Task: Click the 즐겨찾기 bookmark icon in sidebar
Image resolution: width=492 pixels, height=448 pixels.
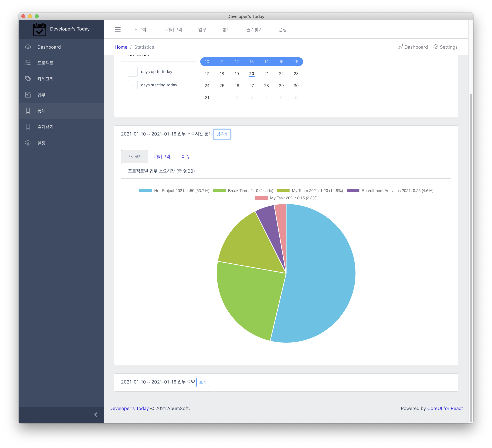Action: pyautogui.click(x=28, y=127)
